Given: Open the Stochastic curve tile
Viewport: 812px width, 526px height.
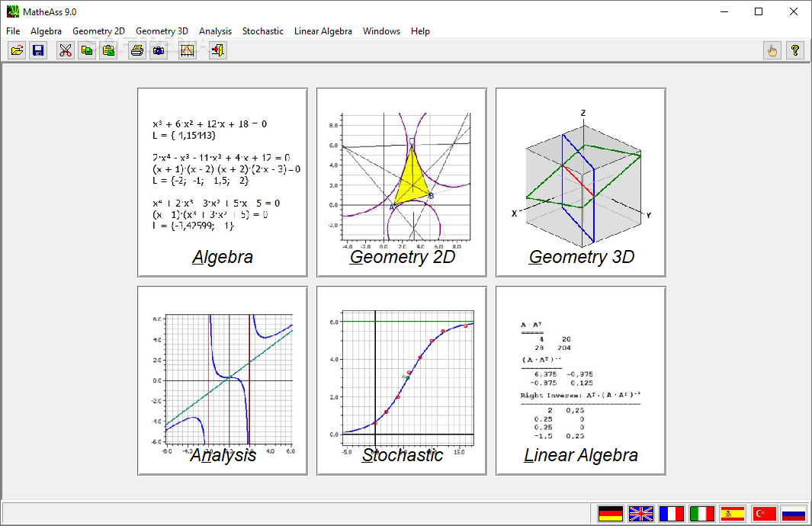Looking at the screenshot, I should tap(402, 380).
